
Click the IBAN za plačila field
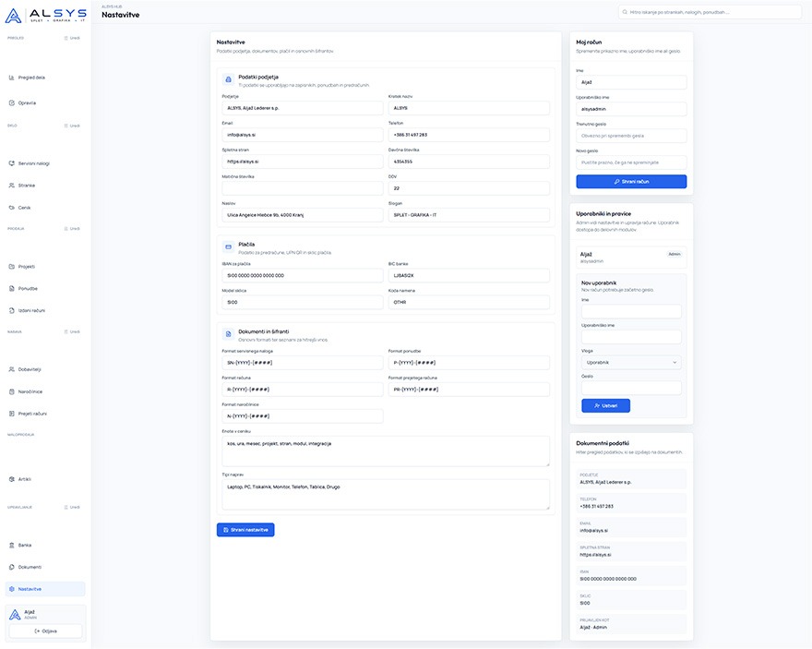click(303, 275)
